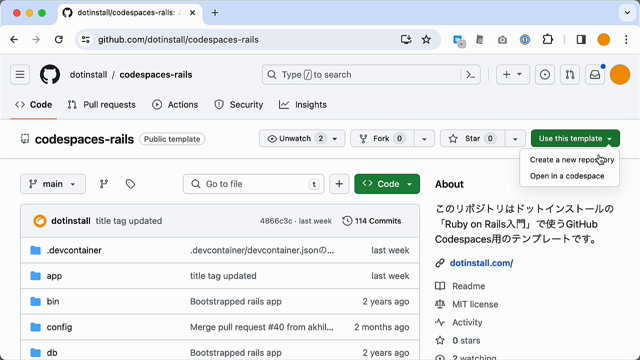
Task: Open the pull requests icon in header
Action: point(570,75)
